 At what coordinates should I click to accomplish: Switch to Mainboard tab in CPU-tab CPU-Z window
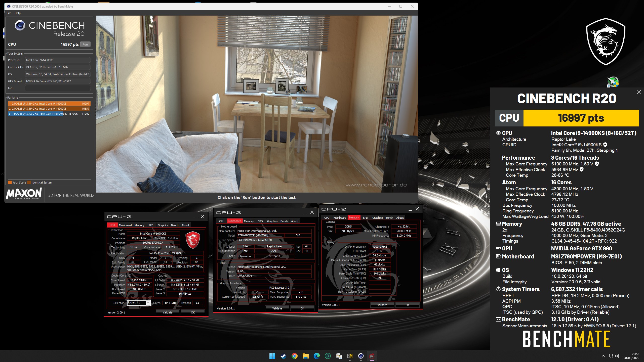pyautogui.click(x=125, y=225)
